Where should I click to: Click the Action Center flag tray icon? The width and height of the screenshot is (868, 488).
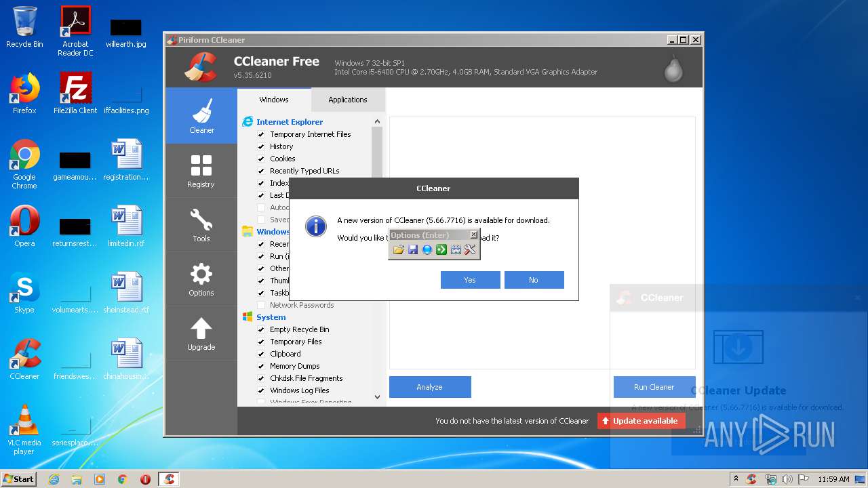[803, 479]
